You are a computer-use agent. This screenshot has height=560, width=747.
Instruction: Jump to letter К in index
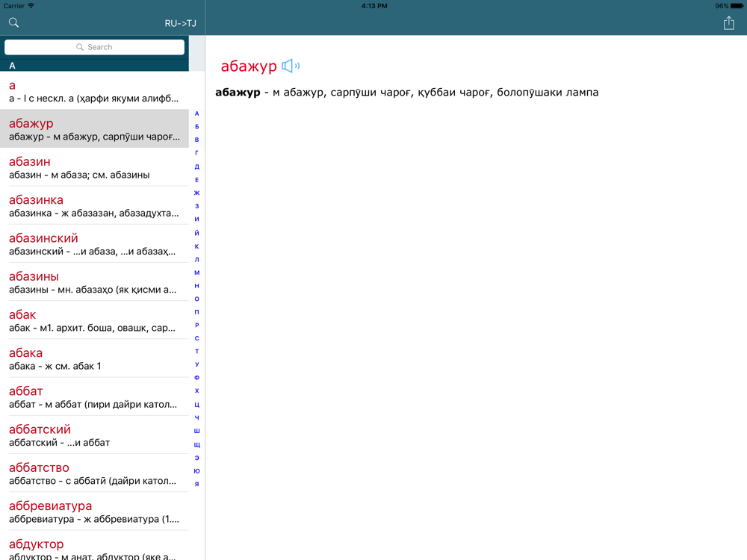196,246
